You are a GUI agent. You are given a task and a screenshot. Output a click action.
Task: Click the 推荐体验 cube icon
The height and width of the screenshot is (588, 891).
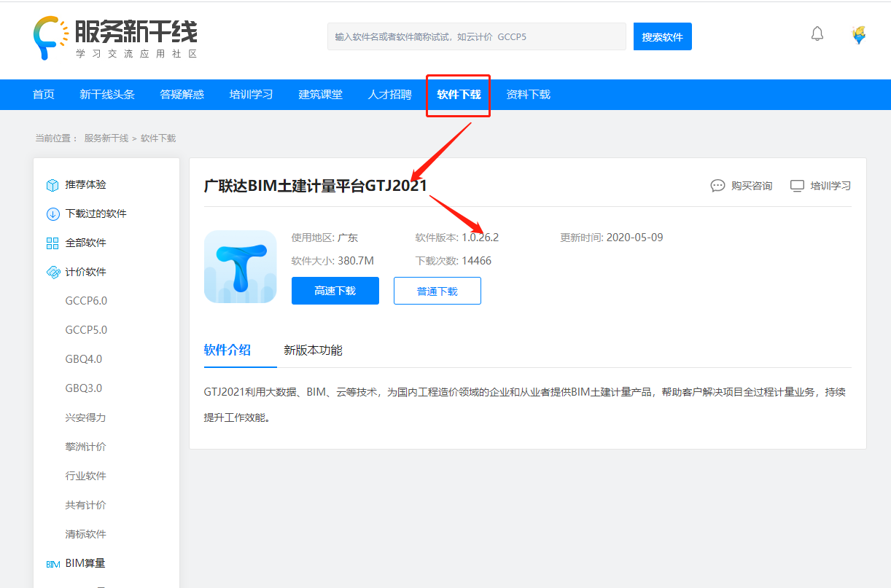point(52,185)
